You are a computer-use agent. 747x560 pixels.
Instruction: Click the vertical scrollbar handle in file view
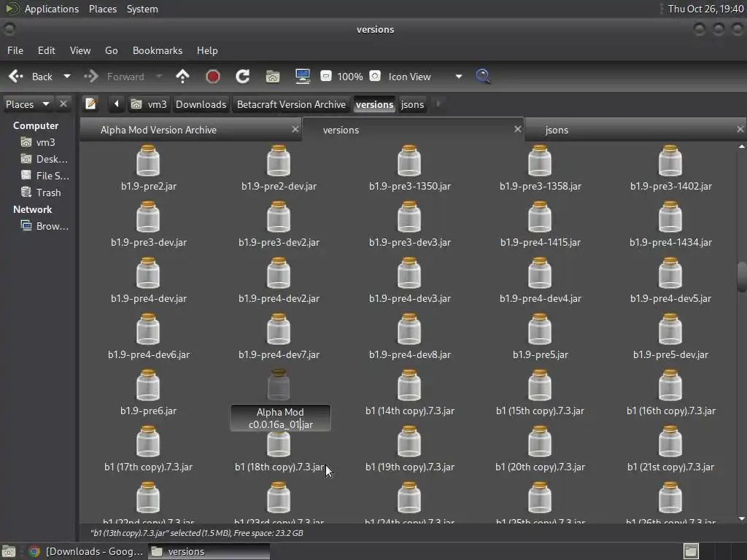tap(741, 276)
